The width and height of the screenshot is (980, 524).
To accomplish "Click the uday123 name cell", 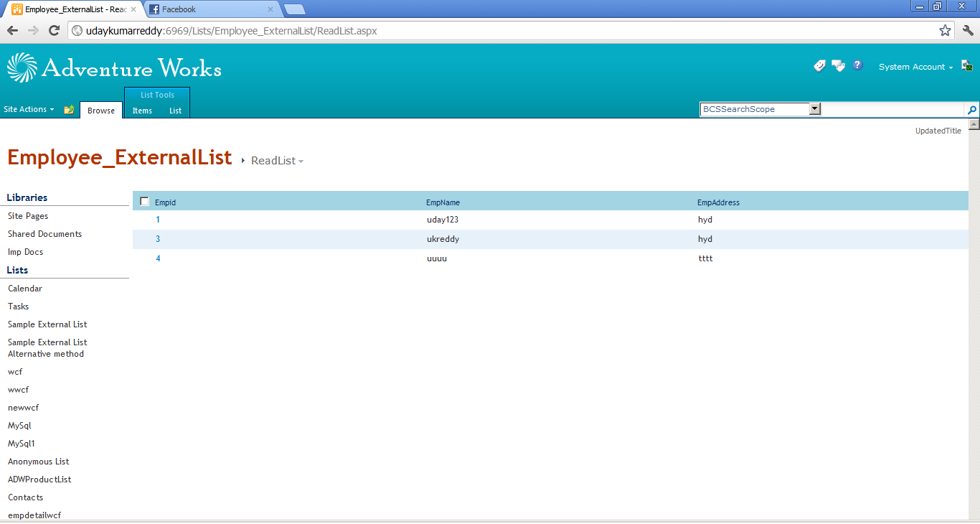I will click(x=443, y=220).
